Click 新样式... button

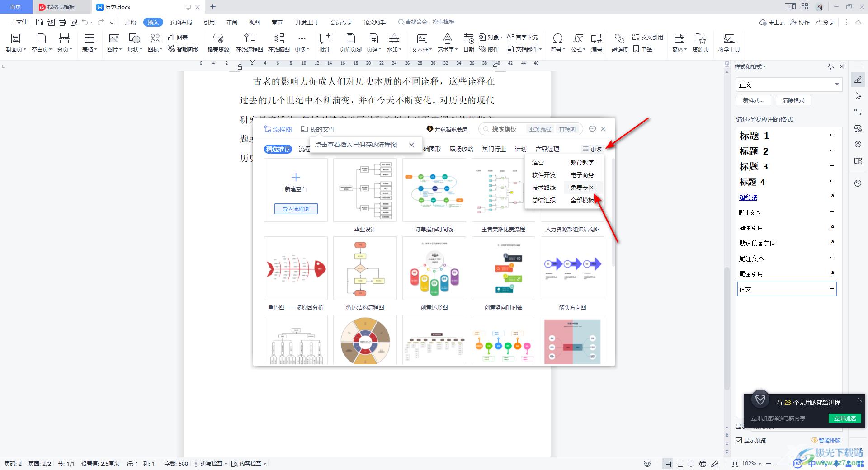point(753,100)
